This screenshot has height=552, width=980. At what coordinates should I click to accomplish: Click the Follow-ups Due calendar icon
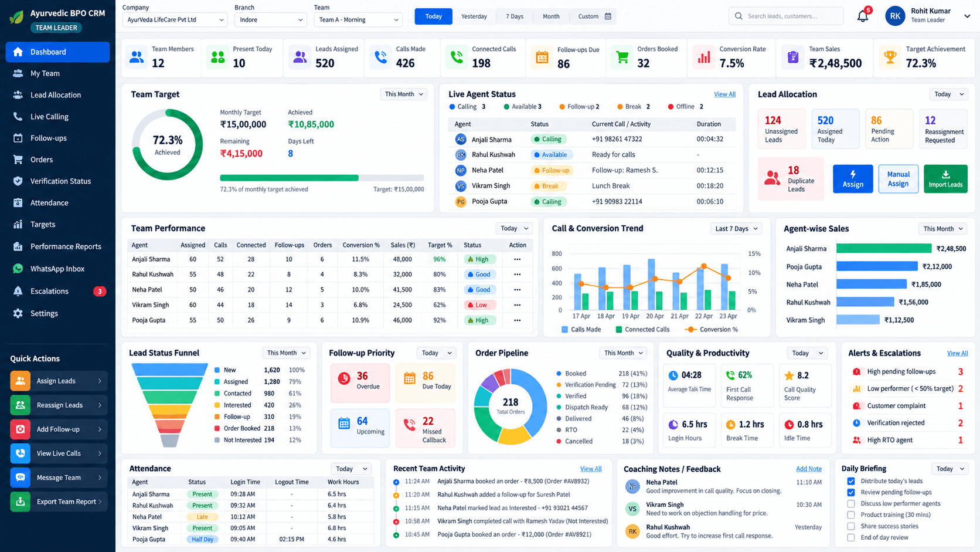click(542, 57)
